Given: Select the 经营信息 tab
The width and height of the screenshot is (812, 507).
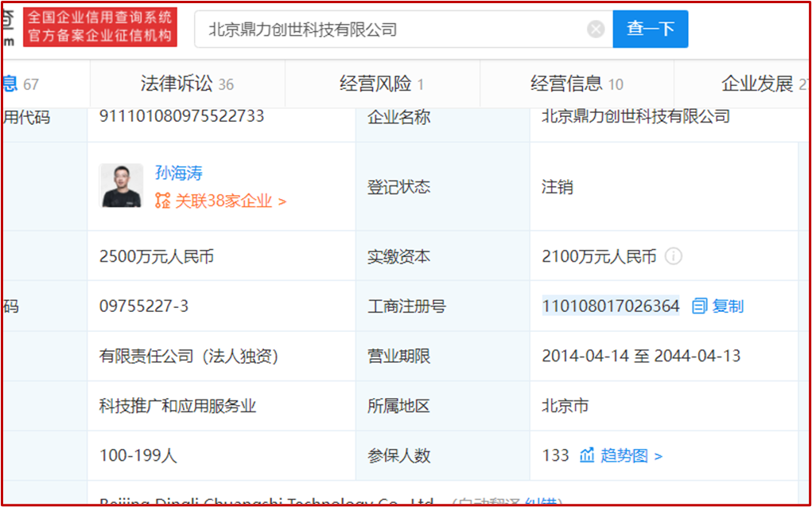Looking at the screenshot, I should (577, 84).
